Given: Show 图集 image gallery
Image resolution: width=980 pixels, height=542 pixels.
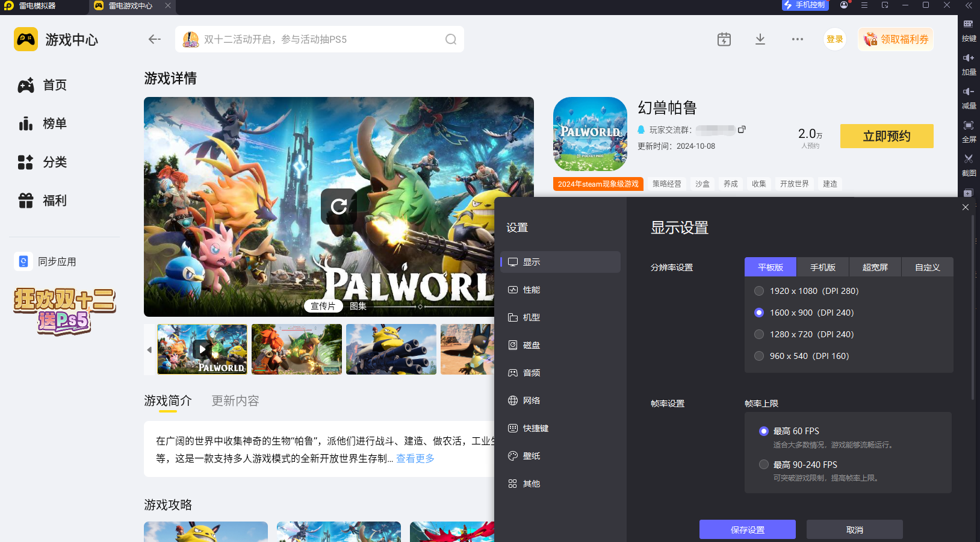Looking at the screenshot, I should pos(358,306).
